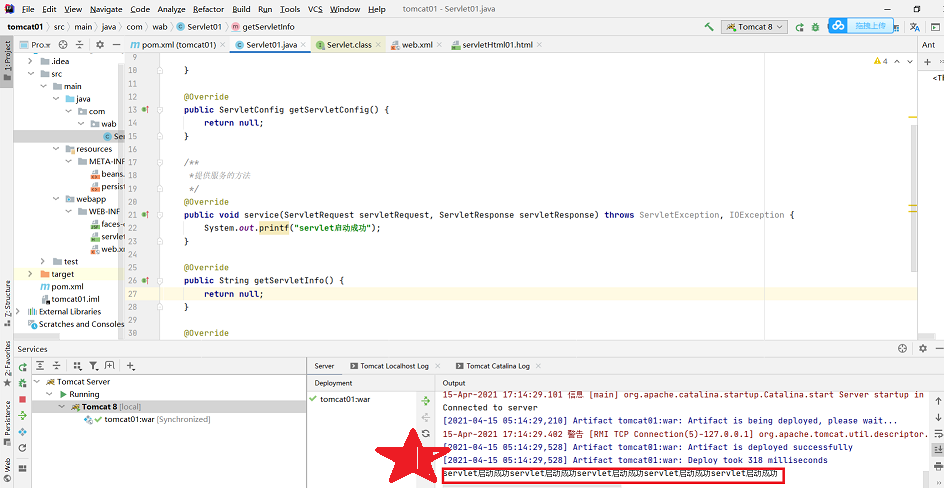
Task: Go to the previous highlighted warning up arrow
Action: pos(896,61)
